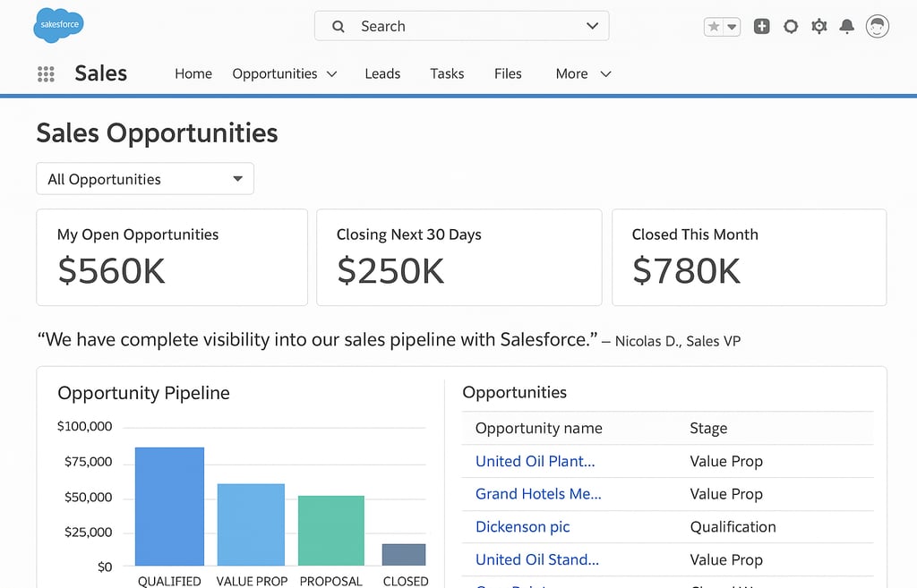Click the search magnifier icon
The width and height of the screenshot is (917, 588).
[339, 27]
